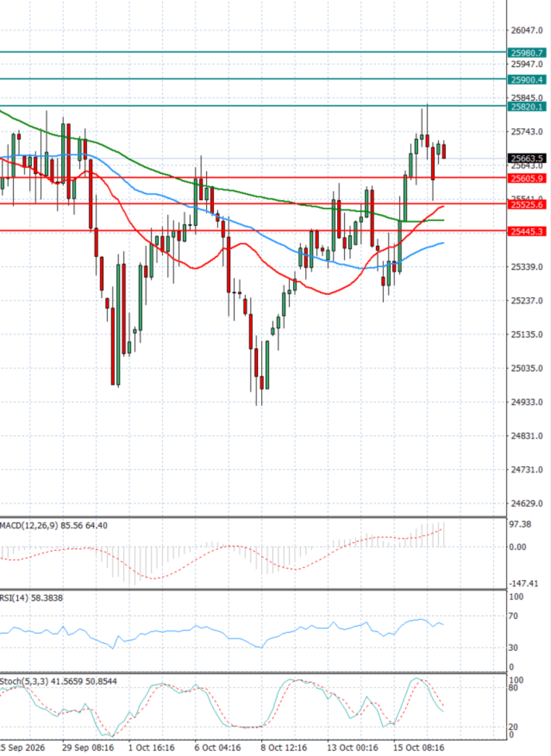The height and width of the screenshot is (756, 551).
Task: Click the 26047.0 price axis value
Action: [x=527, y=30]
